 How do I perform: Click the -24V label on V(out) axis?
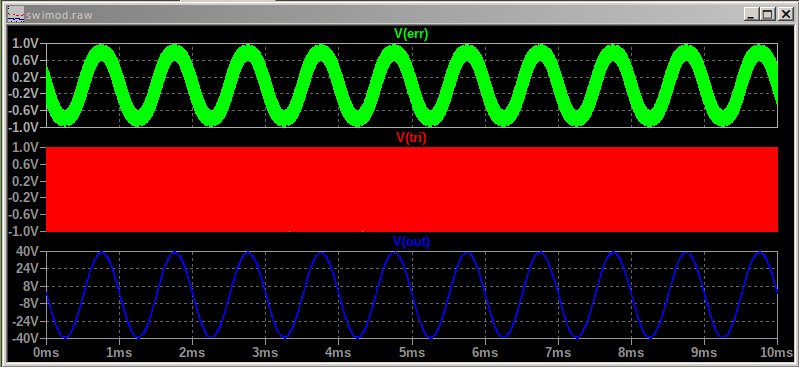(x=26, y=322)
